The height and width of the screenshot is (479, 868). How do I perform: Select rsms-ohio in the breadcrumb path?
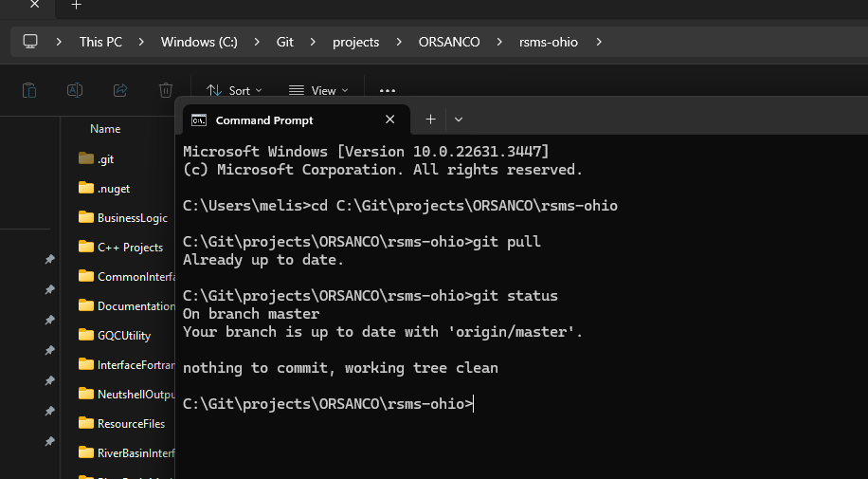click(x=549, y=42)
